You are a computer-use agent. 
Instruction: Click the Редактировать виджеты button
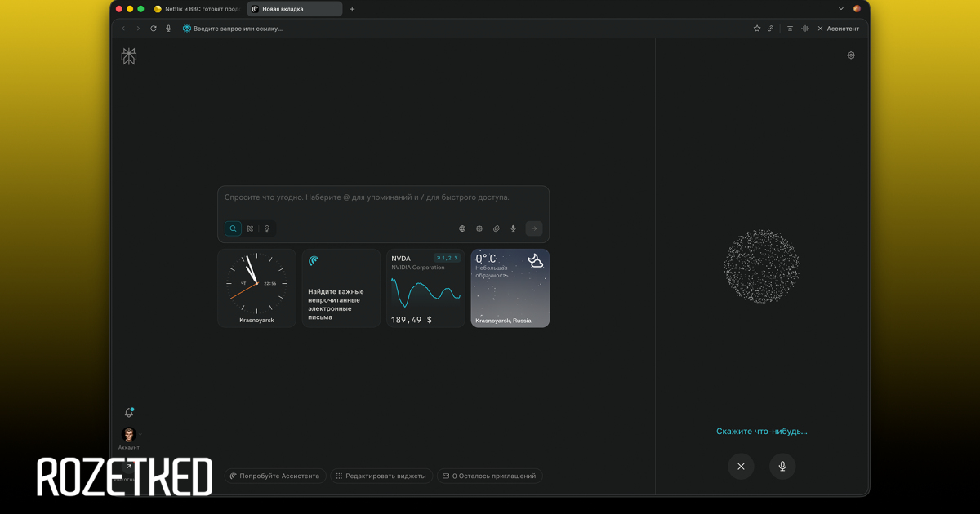pyautogui.click(x=381, y=476)
